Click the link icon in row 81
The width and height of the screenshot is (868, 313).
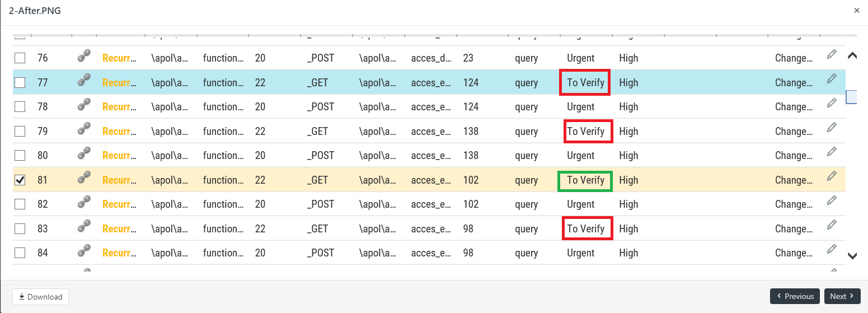tap(84, 177)
